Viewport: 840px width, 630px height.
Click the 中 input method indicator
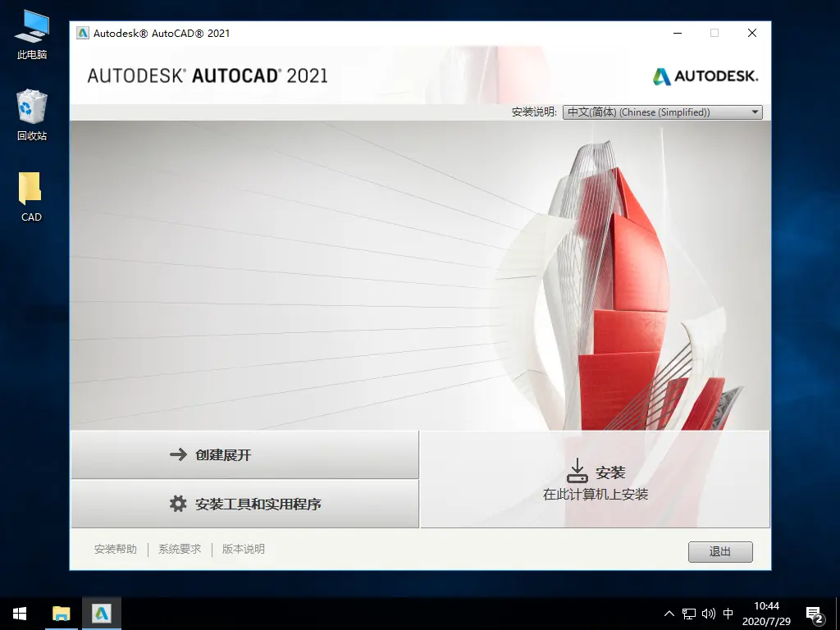point(728,614)
